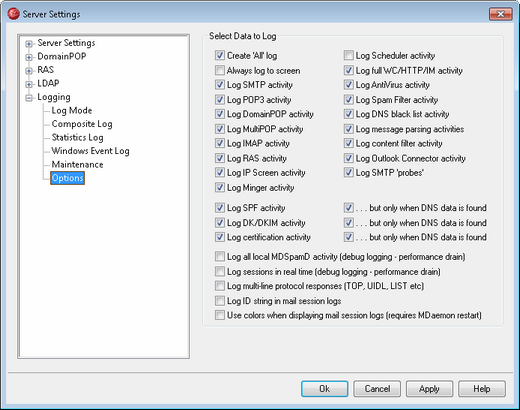The image size is (520, 410).
Task: Select Log Mode in the tree
Action: point(72,110)
